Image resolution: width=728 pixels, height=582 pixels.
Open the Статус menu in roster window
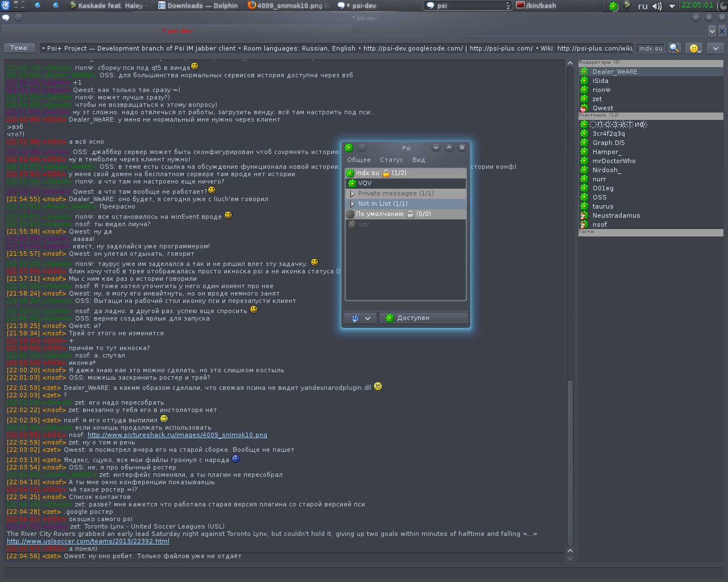click(391, 160)
